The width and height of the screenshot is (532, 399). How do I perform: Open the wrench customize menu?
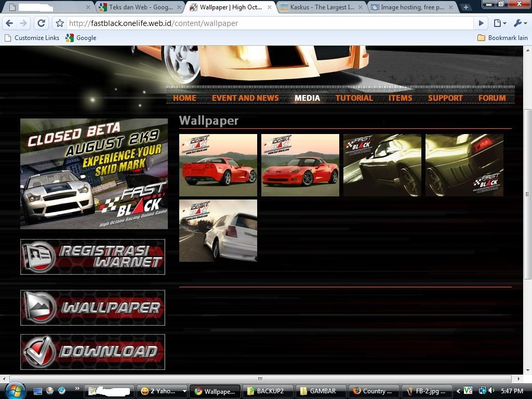coord(520,23)
